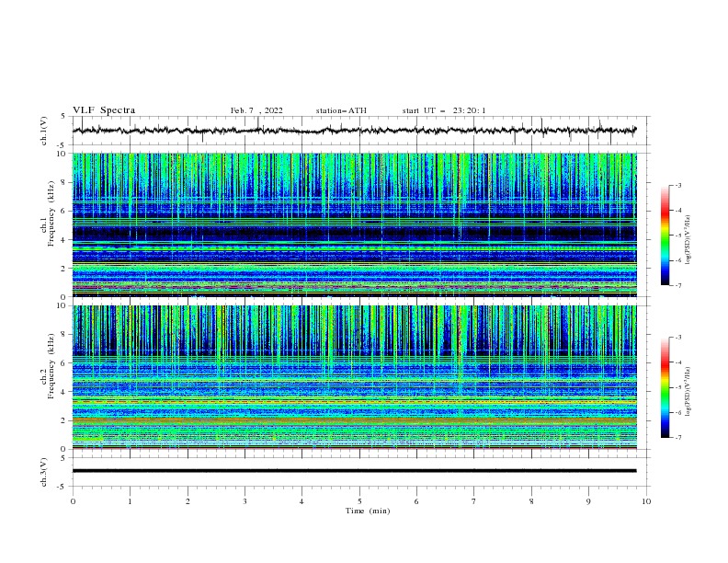Click the ch.2 "Frequency (kHz)" axis label
This screenshot has height=563, width=728.
pyautogui.click(x=51, y=366)
